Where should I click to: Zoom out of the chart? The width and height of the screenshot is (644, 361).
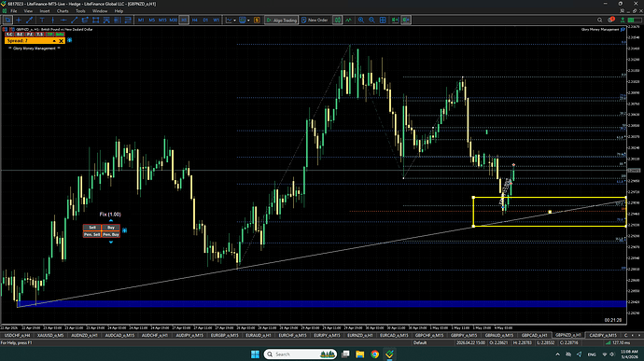pos(371,20)
